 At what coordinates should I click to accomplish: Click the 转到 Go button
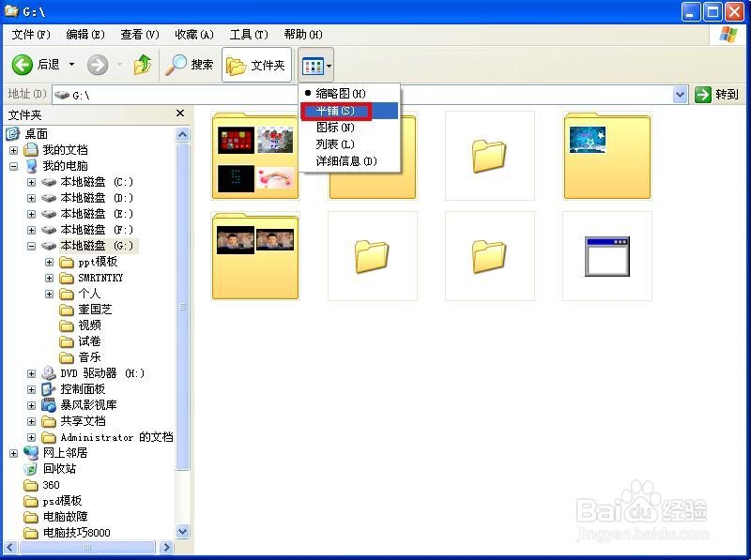point(716,95)
